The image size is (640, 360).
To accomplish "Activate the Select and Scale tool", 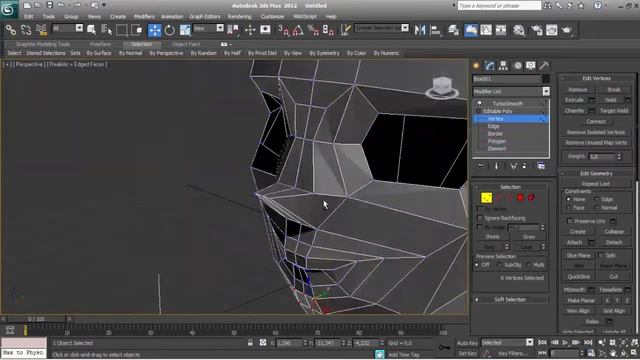I will point(185,30).
